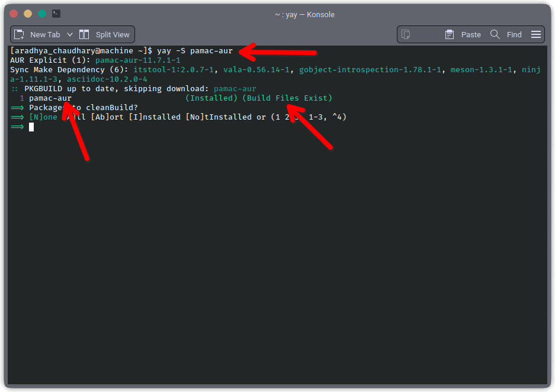
Task: Click the '[N]one' option text
Action: tap(43, 117)
